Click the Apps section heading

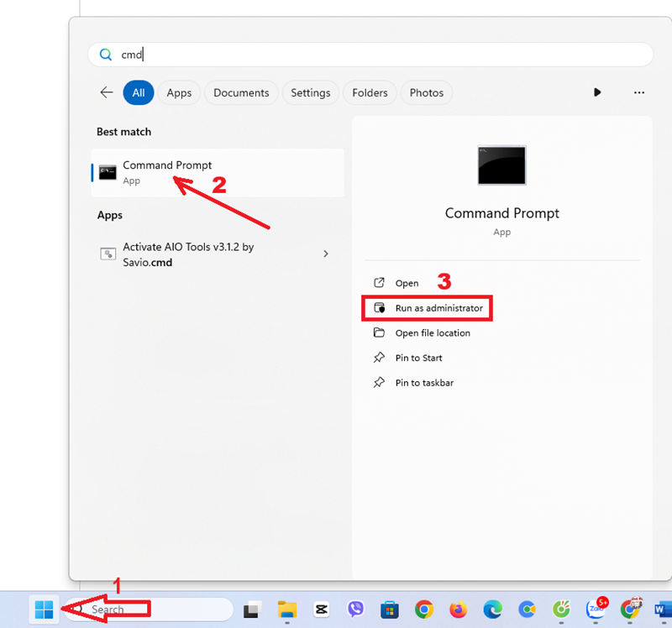110,215
